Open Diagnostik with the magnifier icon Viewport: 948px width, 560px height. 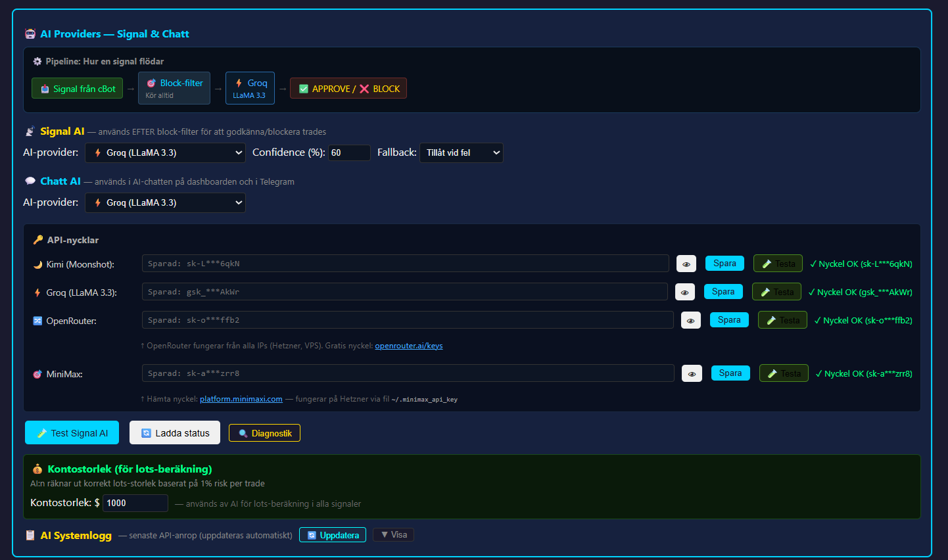(x=264, y=433)
